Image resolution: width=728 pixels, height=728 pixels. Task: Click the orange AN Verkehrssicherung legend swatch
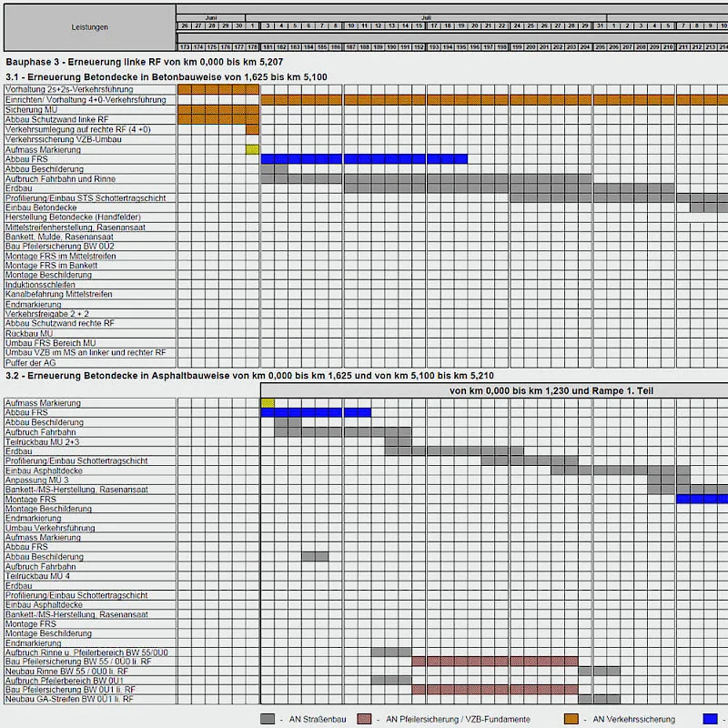point(571,719)
